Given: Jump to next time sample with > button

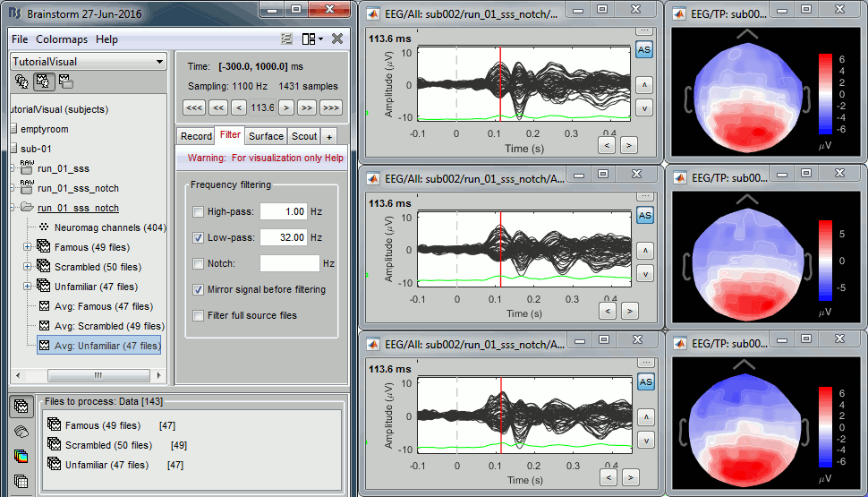Looking at the screenshot, I should (285, 107).
